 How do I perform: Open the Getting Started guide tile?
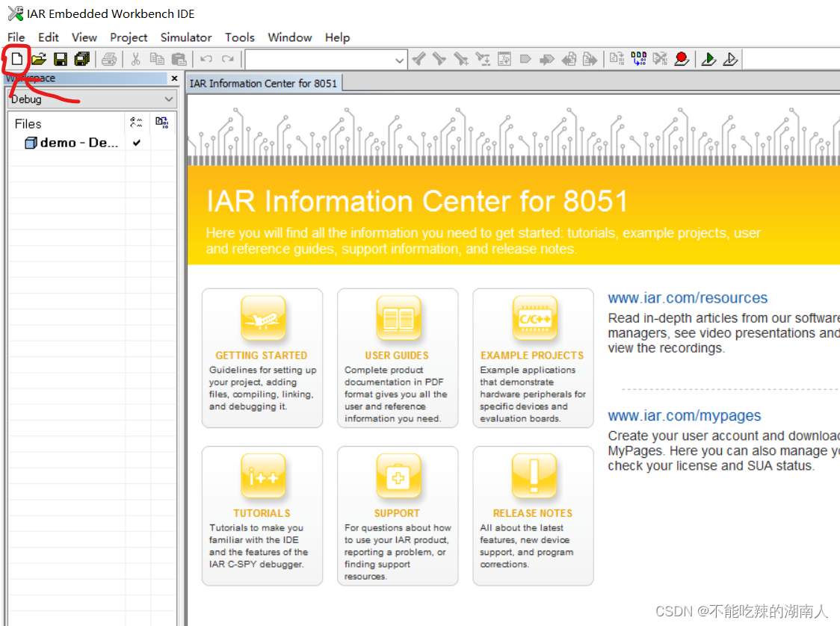click(x=262, y=357)
